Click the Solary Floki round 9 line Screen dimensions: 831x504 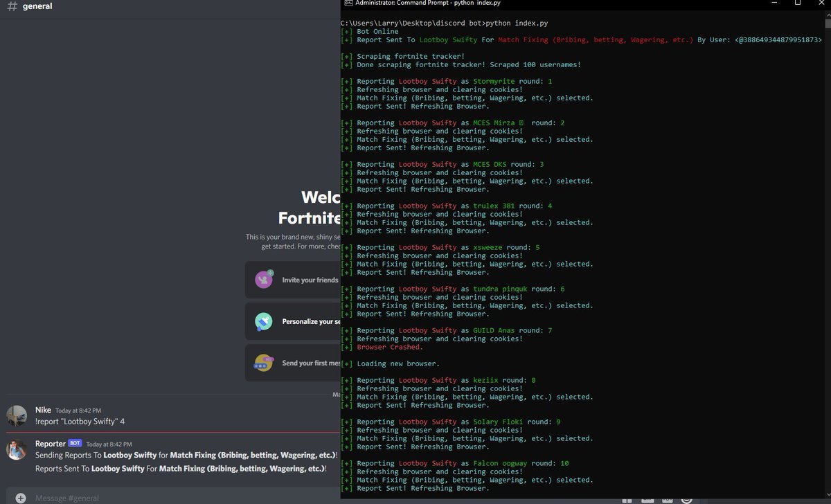click(x=451, y=422)
